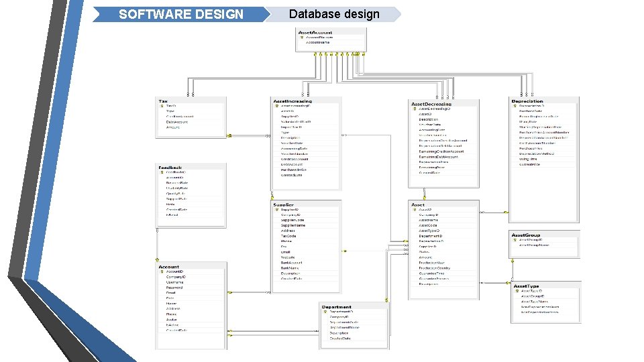Click the CreatedDate column in Department table
The image size is (644, 362).
point(340,339)
